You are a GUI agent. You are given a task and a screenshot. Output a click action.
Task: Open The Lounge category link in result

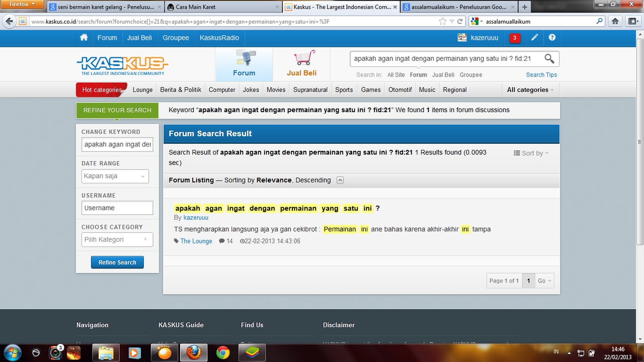point(196,241)
